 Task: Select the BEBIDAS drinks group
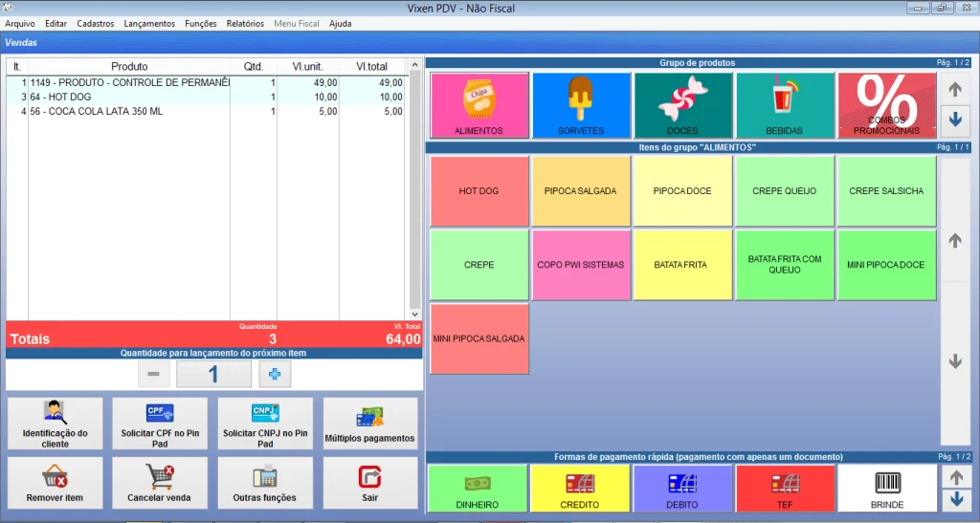point(784,105)
